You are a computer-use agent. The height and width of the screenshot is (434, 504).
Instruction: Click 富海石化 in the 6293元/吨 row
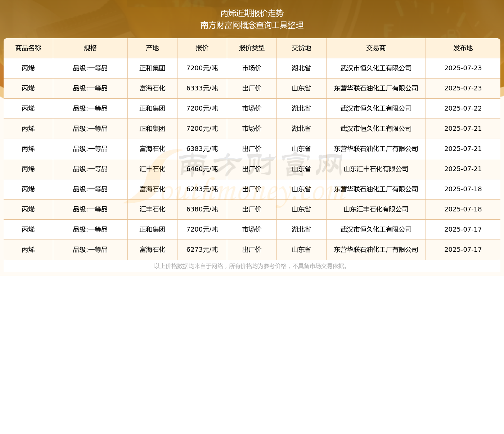pyautogui.click(x=152, y=189)
